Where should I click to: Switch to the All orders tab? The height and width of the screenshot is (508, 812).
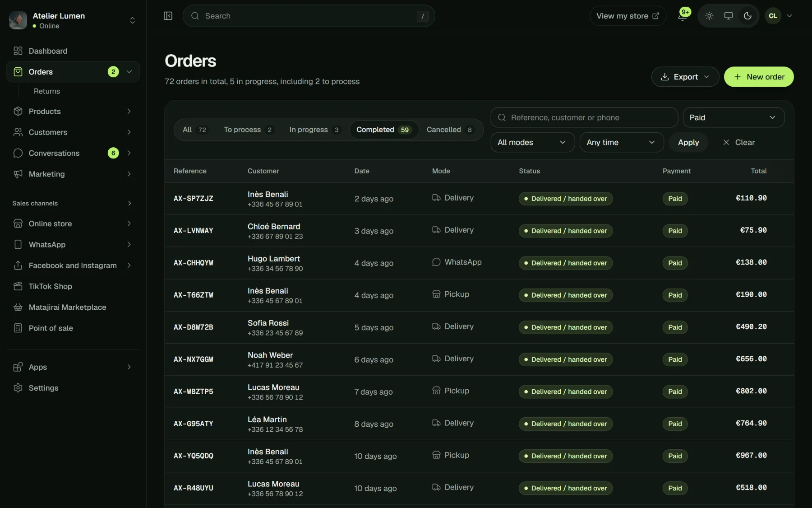click(x=194, y=130)
